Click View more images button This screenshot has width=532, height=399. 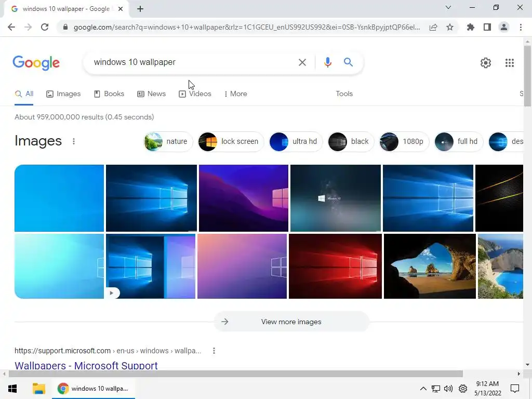click(291, 322)
